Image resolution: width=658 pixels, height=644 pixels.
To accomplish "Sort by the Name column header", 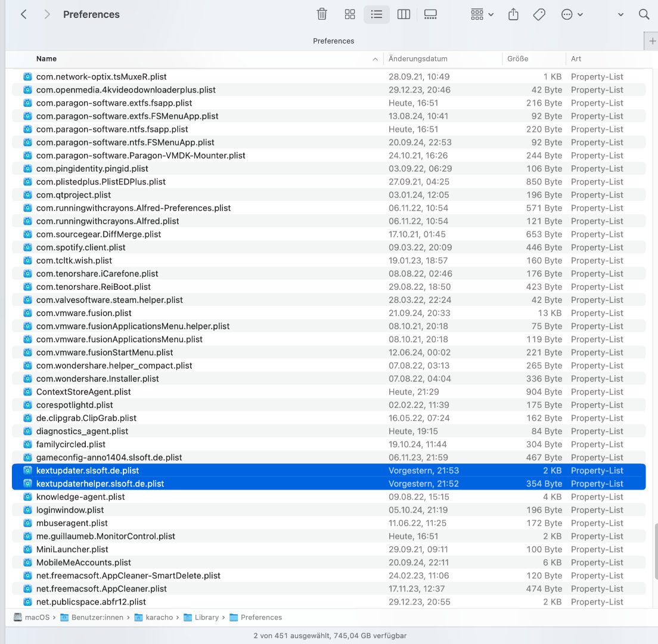I will click(46, 59).
